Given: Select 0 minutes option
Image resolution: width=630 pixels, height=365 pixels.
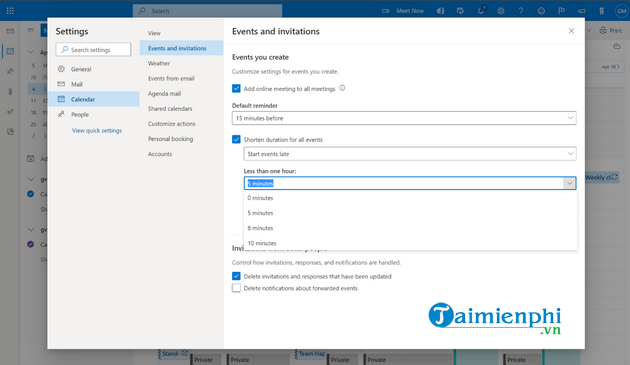Looking at the screenshot, I should point(410,198).
